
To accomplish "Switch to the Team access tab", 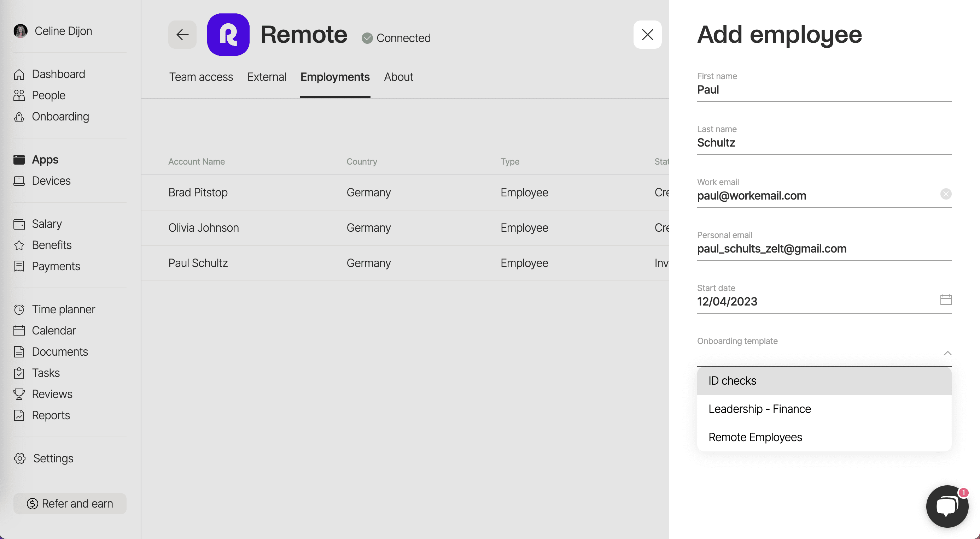I will pos(201,77).
